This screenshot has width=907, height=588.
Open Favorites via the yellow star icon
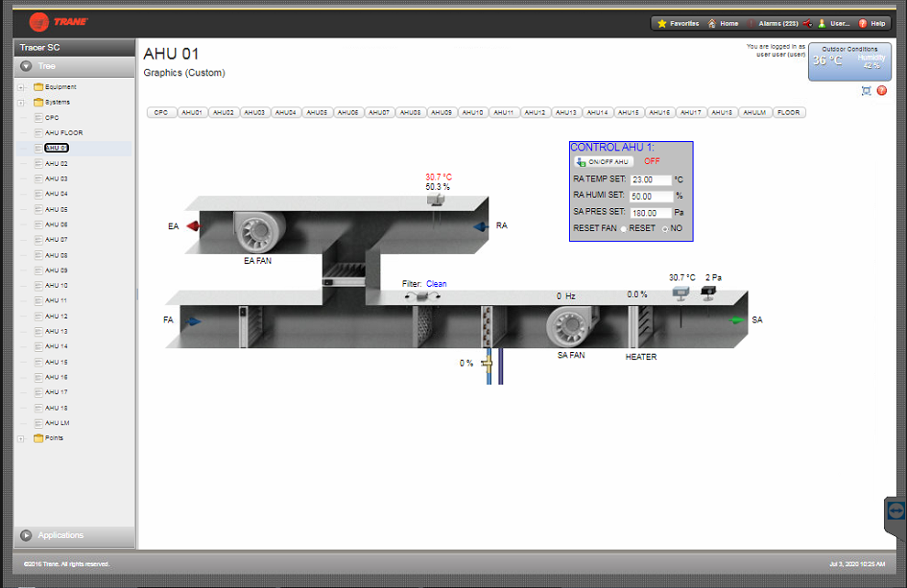662,24
